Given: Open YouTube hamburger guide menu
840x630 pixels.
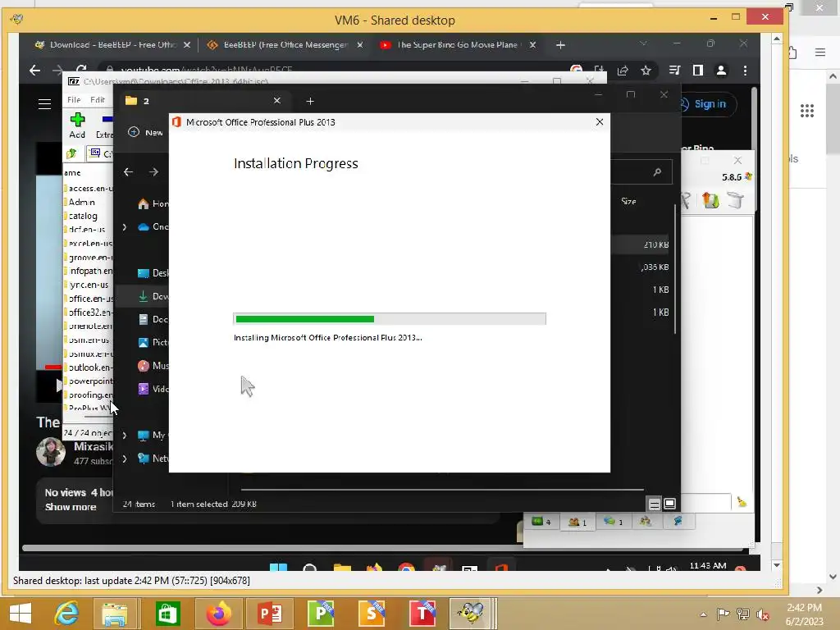Looking at the screenshot, I should coord(44,104).
